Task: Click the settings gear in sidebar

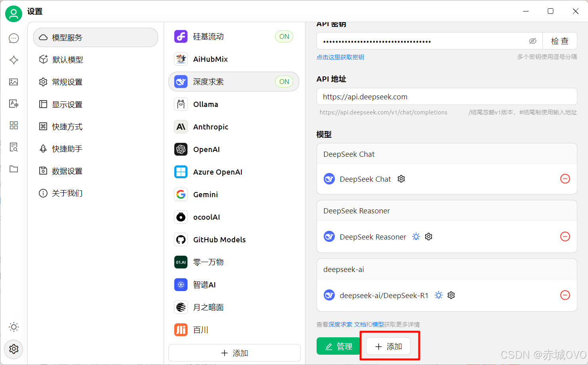Action: (x=14, y=349)
